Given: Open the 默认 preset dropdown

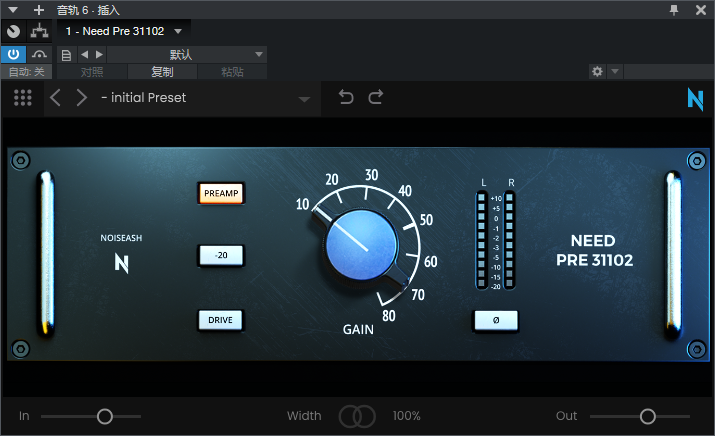Looking at the screenshot, I should (187, 55).
